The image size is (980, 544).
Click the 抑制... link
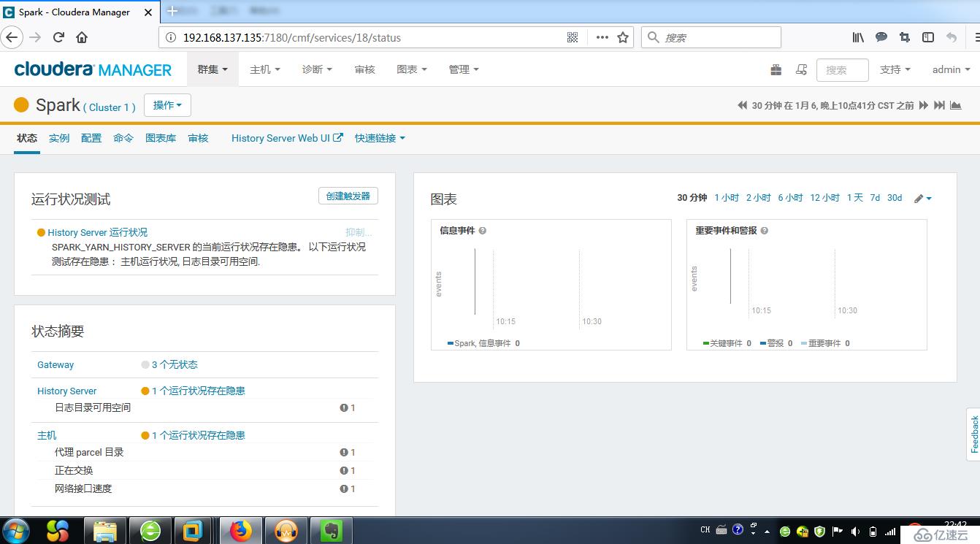[x=359, y=232]
